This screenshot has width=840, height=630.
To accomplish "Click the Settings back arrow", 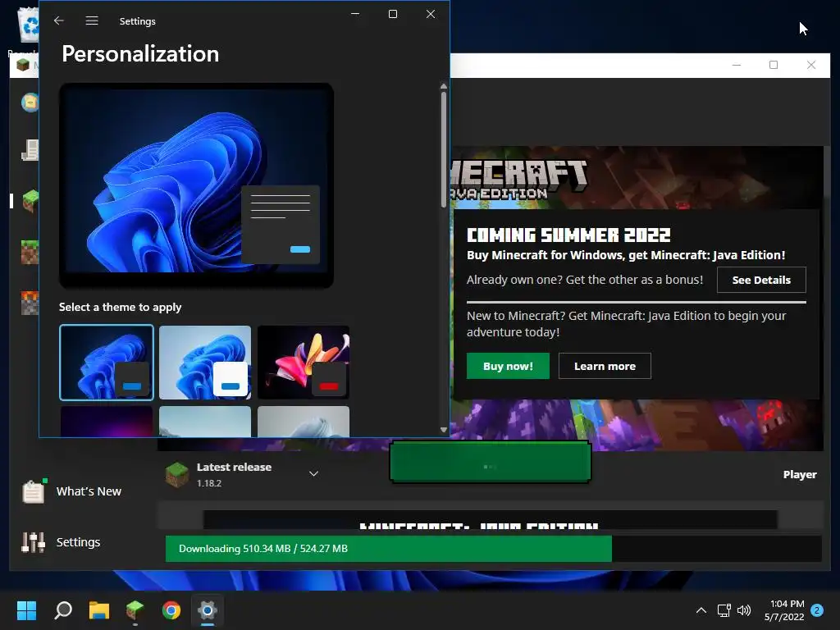I will pos(59,21).
